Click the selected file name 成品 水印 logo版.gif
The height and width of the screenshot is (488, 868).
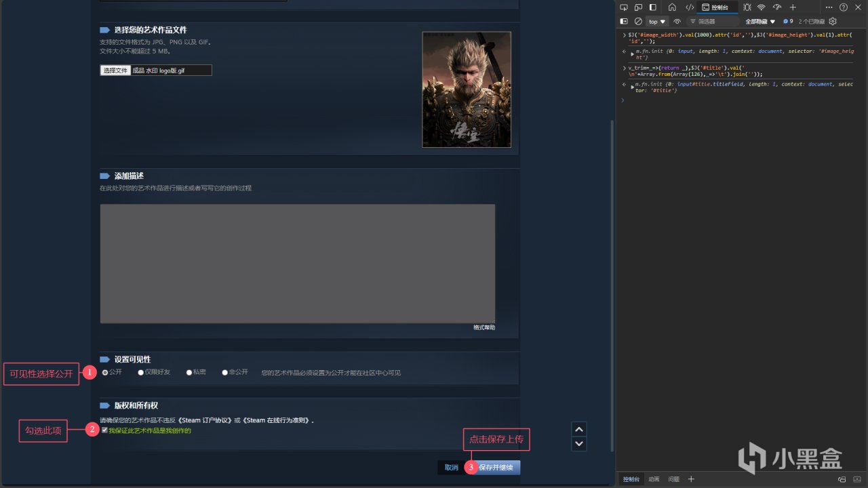(158, 70)
